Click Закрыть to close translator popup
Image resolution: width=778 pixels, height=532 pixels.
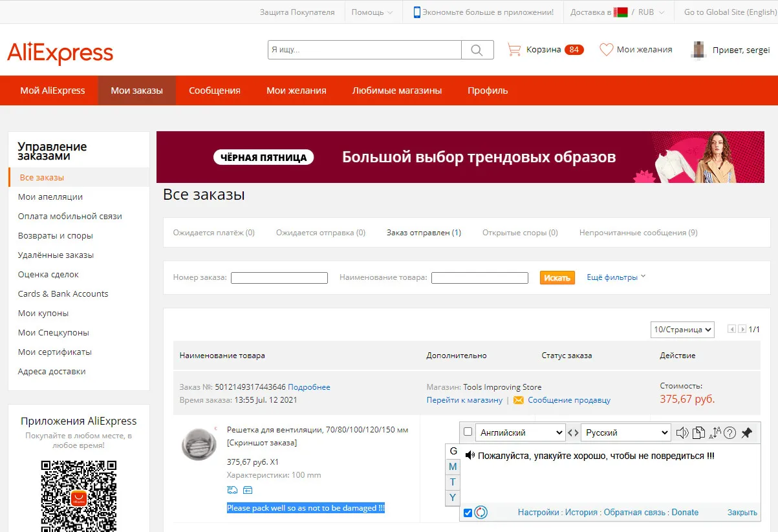pyautogui.click(x=742, y=513)
